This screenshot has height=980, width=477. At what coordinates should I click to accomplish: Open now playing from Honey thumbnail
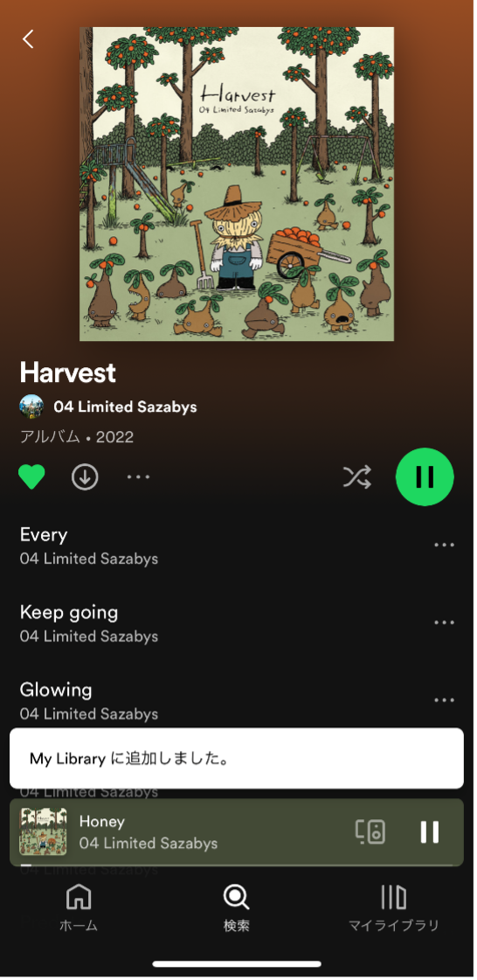[x=43, y=832]
